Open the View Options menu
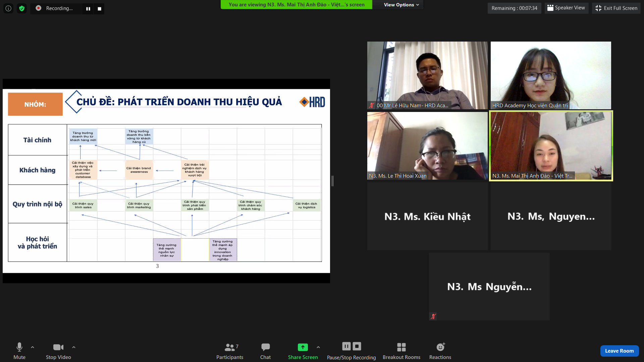The height and width of the screenshot is (362, 644). 401,5
